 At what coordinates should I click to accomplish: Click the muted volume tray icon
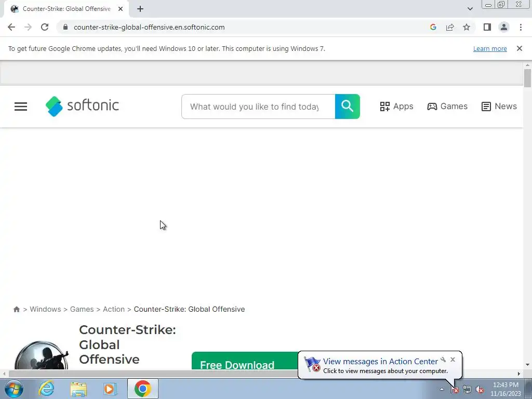(480, 390)
